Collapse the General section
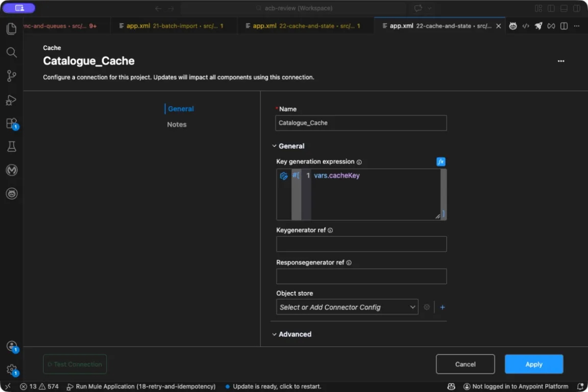 (274, 146)
